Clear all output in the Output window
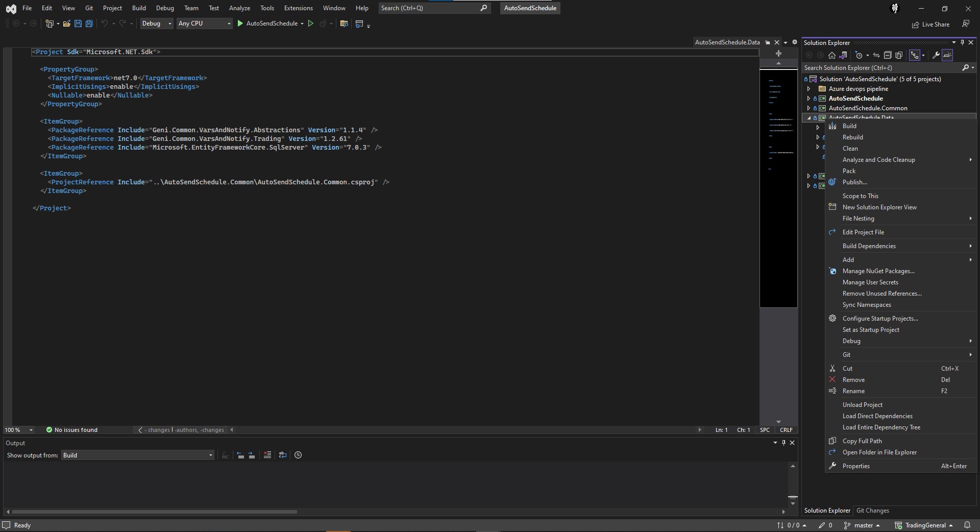This screenshot has height=532, width=980. (x=267, y=455)
